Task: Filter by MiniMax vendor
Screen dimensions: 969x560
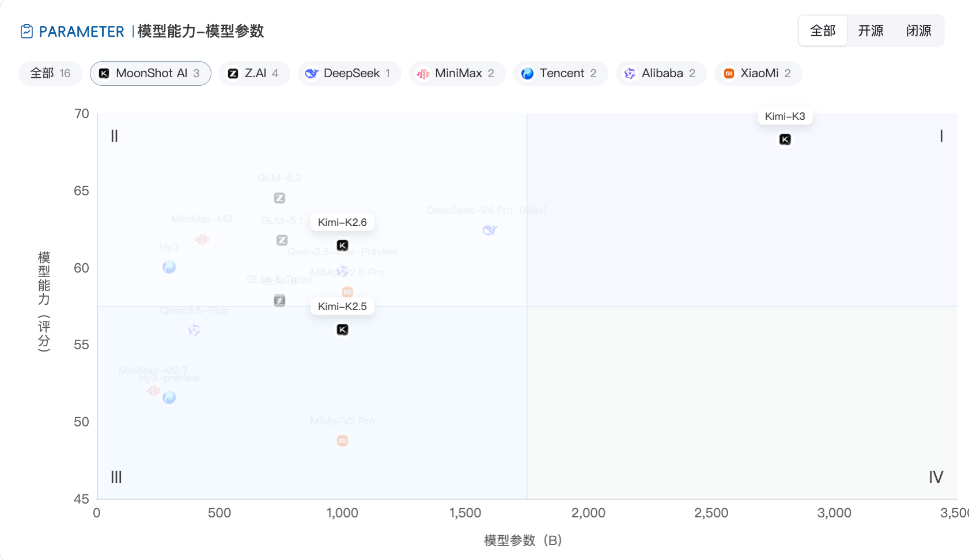Action: click(x=457, y=73)
